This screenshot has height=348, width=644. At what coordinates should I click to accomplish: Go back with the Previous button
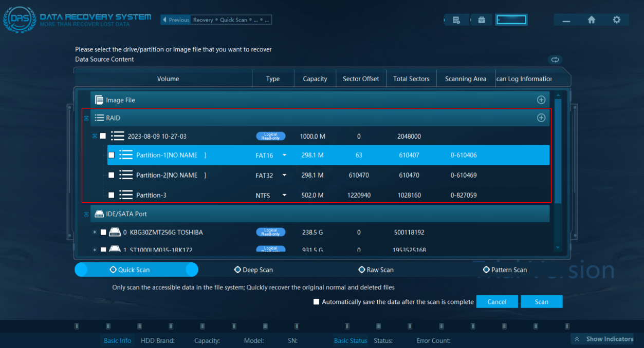(176, 20)
